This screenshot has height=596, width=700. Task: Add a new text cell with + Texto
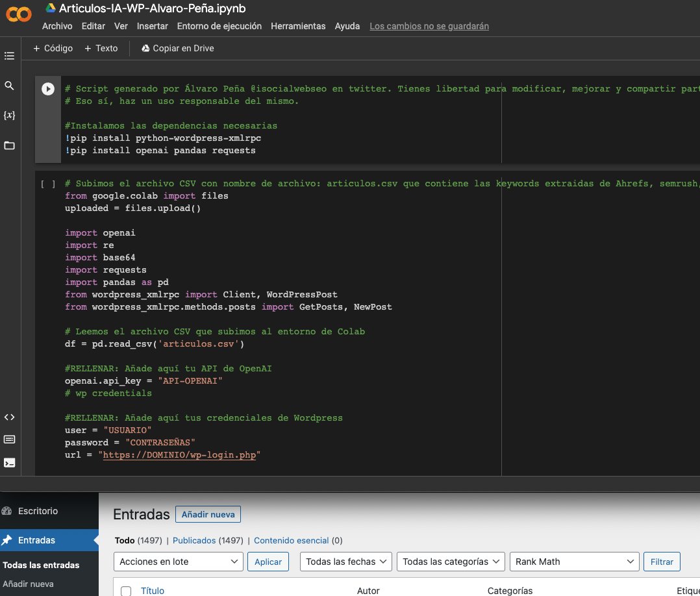coord(101,48)
